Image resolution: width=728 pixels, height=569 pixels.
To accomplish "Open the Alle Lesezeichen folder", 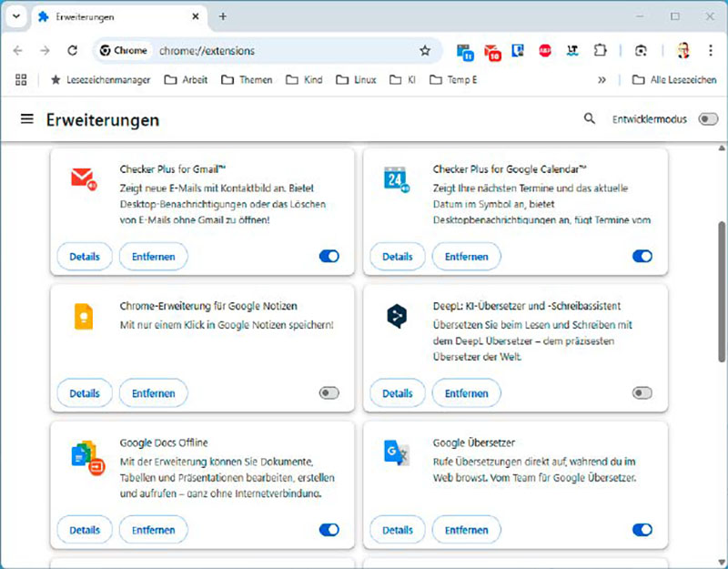I will tap(674, 80).
